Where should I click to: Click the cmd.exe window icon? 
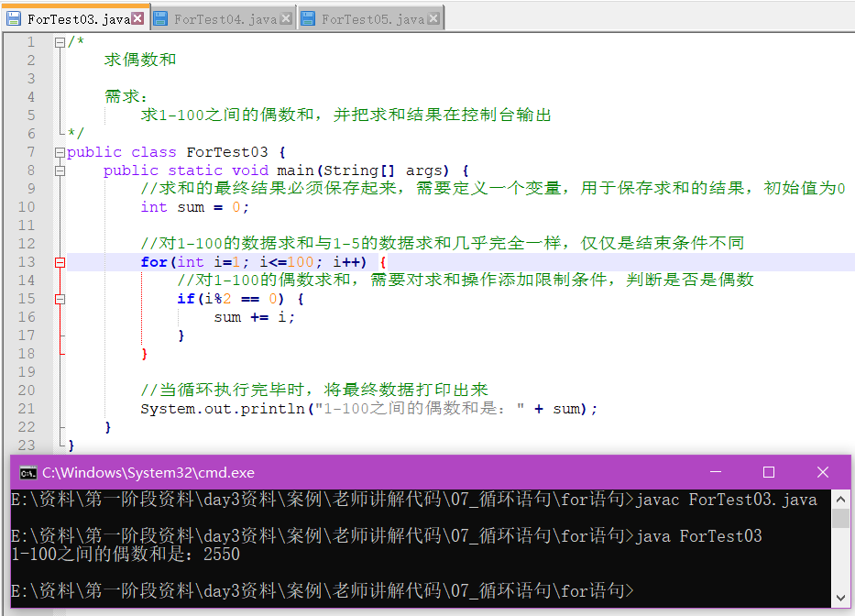(27, 472)
